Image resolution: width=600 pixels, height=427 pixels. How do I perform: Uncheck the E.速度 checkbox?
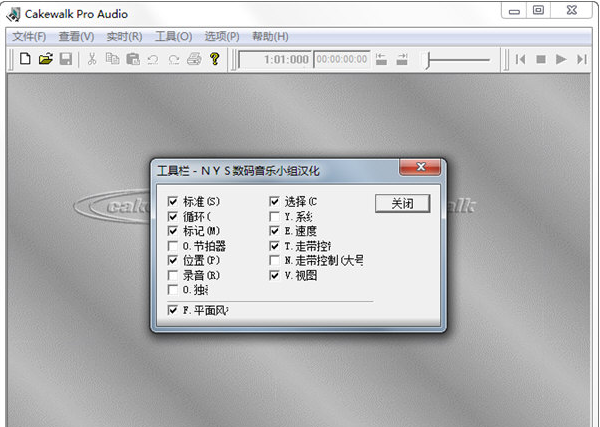coord(274,231)
